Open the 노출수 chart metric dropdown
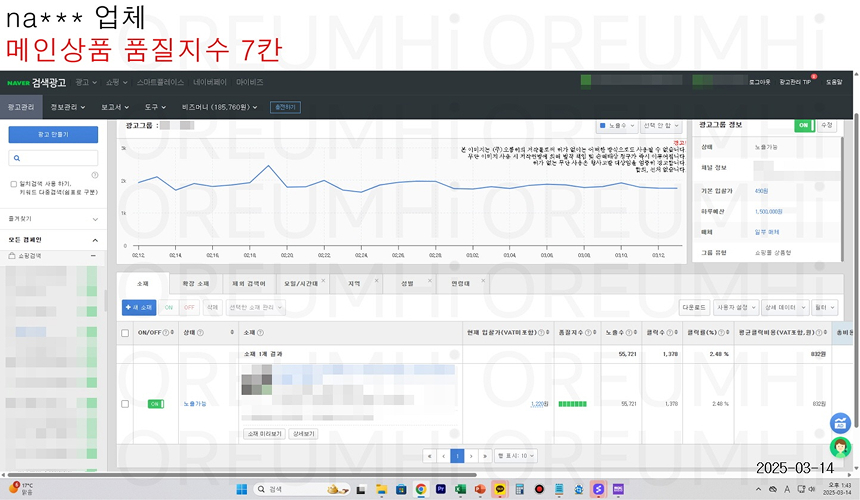 616,126
